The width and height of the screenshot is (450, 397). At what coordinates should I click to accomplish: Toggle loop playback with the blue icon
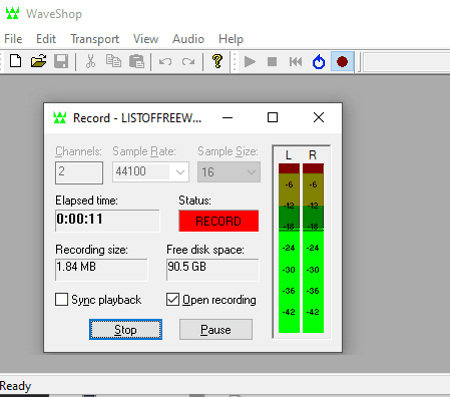click(x=319, y=62)
